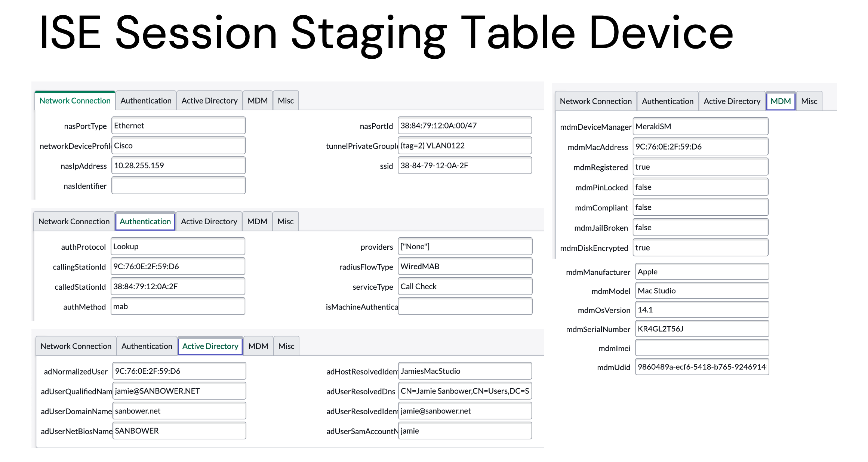This screenshot has width=868, height=462.
Task: Click the authProtocol field showing Lookup
Action: click(178, 247)
